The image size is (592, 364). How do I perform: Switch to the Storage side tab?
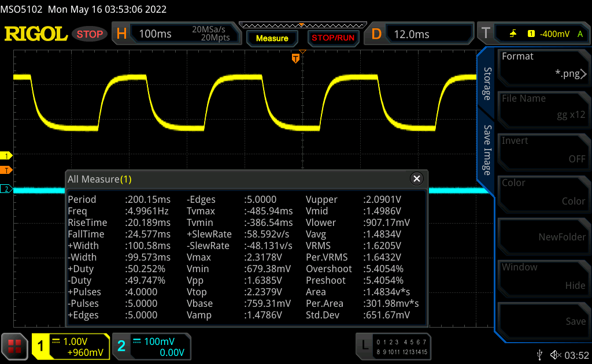[487, 84]
